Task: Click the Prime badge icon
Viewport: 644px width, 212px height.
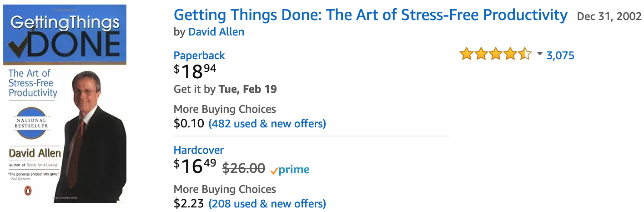Action: coord(290,170)
